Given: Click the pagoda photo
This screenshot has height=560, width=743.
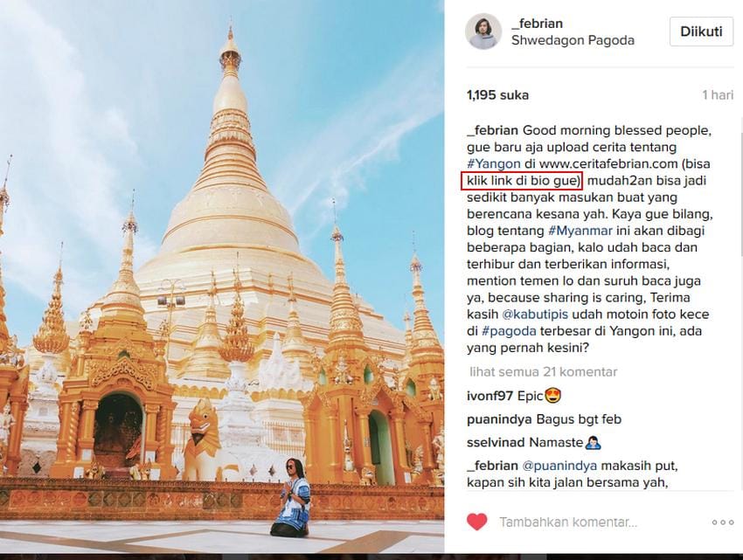Looking at the screenshot, I should (x=222, y=276).
